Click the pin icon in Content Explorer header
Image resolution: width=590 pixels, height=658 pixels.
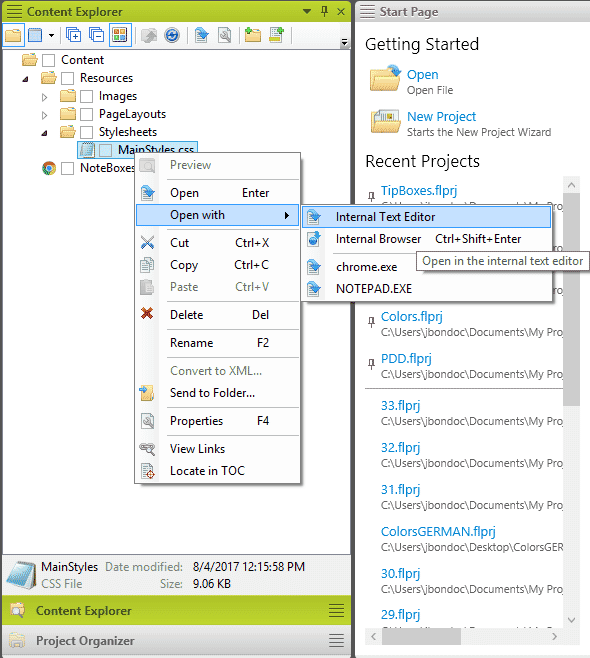(x=324, y=11)
